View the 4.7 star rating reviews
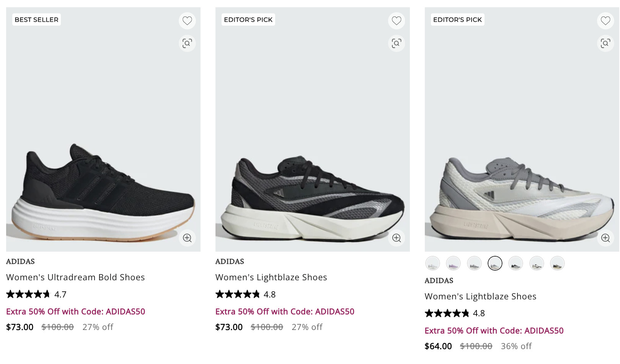The height and width of the screenshot is (364, 620). pyautogui.click(x=36, y=294)
